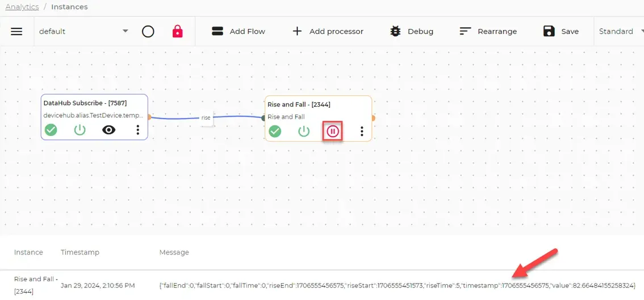Open Debug mode
The height and width of the screenshot is (300, 644).
(x=412, y=31)
